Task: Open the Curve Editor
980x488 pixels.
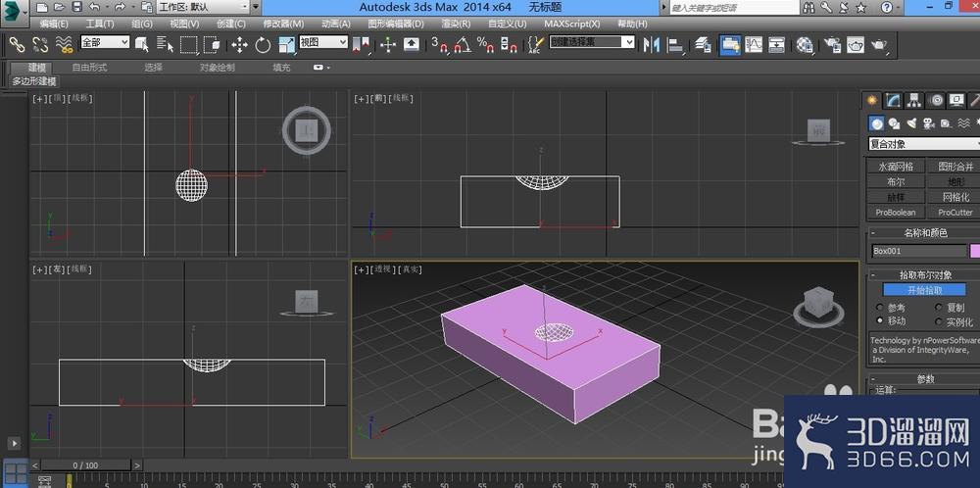Action: point(754,44)
